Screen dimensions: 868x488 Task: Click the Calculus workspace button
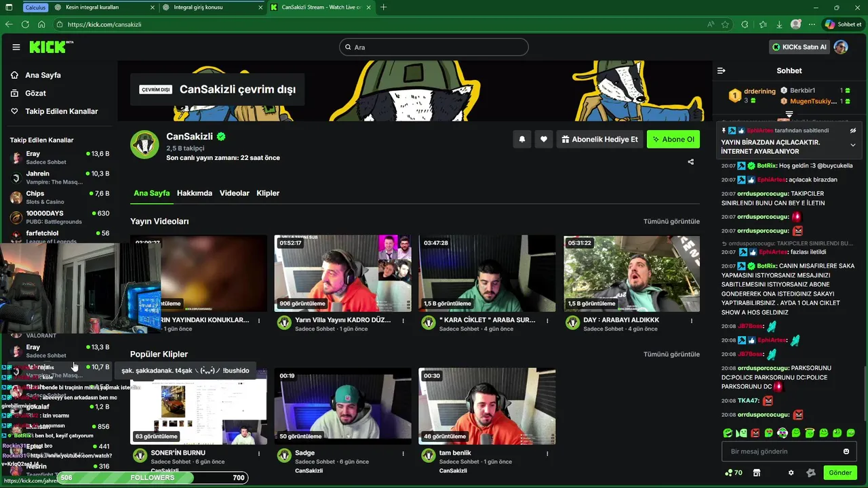pos(35,7)
